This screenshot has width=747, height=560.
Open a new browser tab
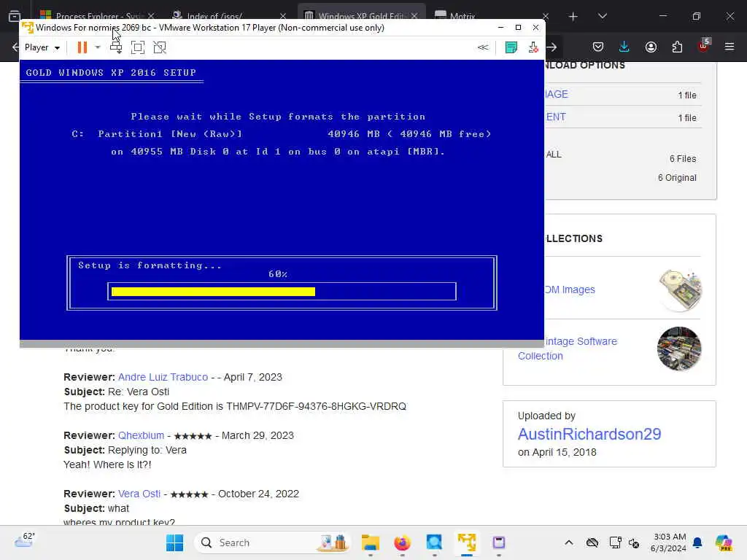tap(573, 17)
